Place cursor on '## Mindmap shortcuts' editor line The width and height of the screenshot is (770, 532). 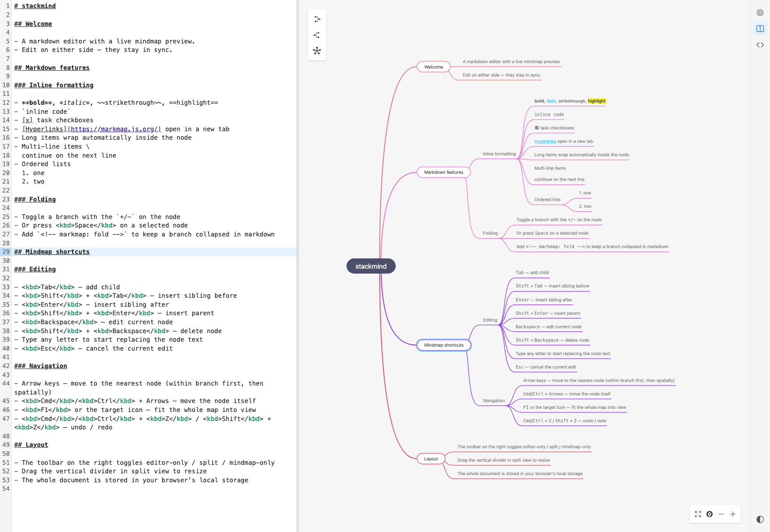tap(52, 252)
